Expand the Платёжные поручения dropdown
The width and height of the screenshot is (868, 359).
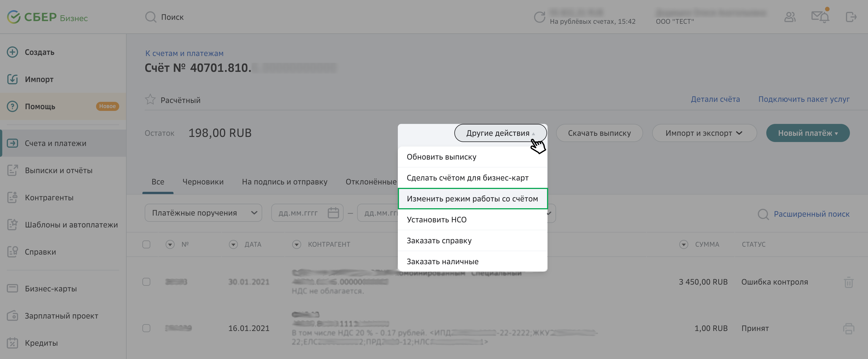[203, 213]
